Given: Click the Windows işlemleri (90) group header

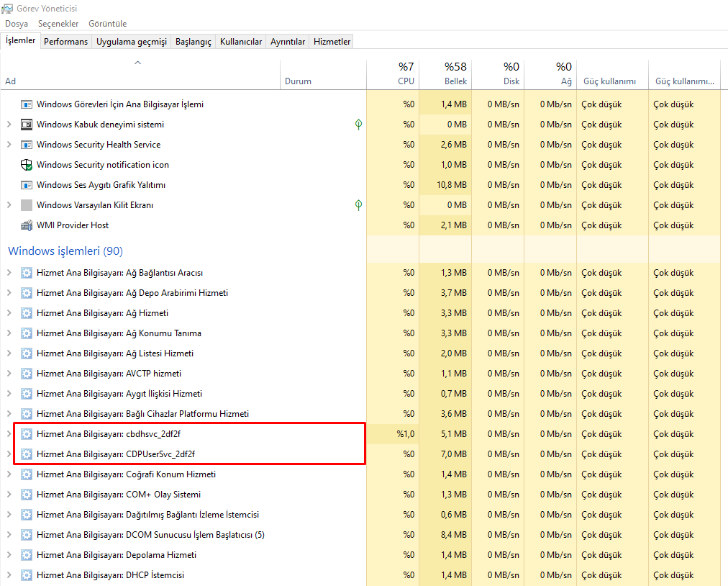Looking at the screenshot, I should pos(65,251).
